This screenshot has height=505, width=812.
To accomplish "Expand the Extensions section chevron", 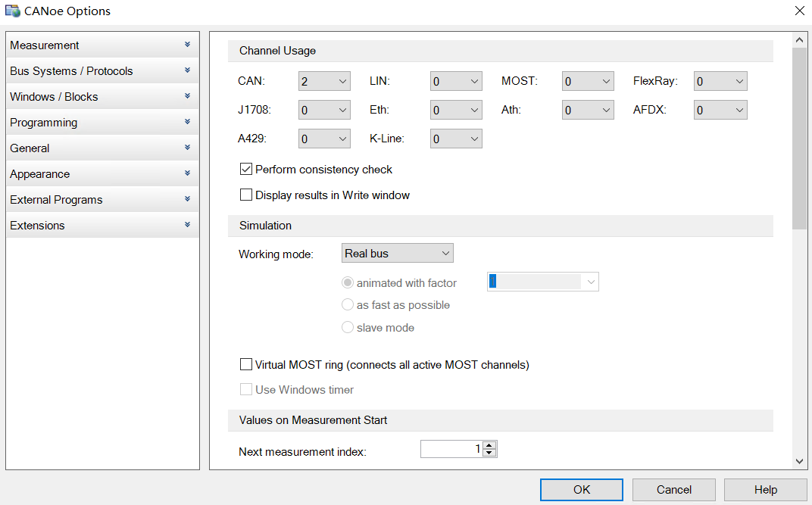I will coord(187,225).
